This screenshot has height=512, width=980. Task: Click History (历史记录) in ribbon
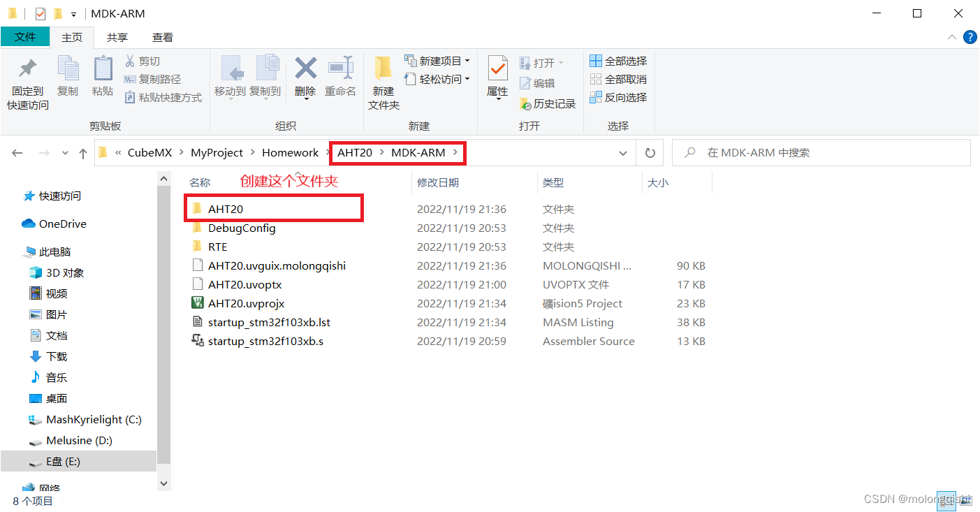point(548,104)
